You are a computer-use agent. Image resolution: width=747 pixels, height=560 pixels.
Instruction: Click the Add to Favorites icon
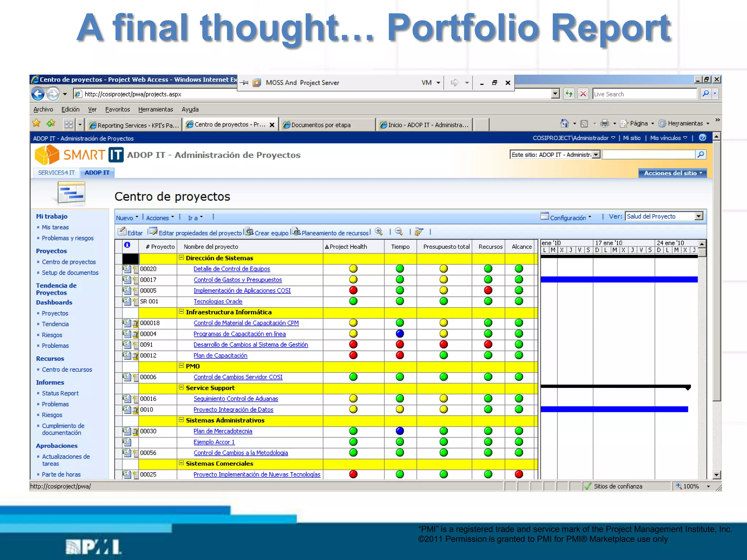pos(51,123)
